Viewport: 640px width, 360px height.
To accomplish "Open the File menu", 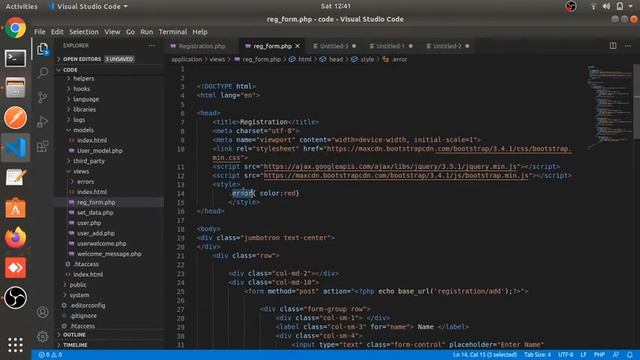I will click(40, 32).
